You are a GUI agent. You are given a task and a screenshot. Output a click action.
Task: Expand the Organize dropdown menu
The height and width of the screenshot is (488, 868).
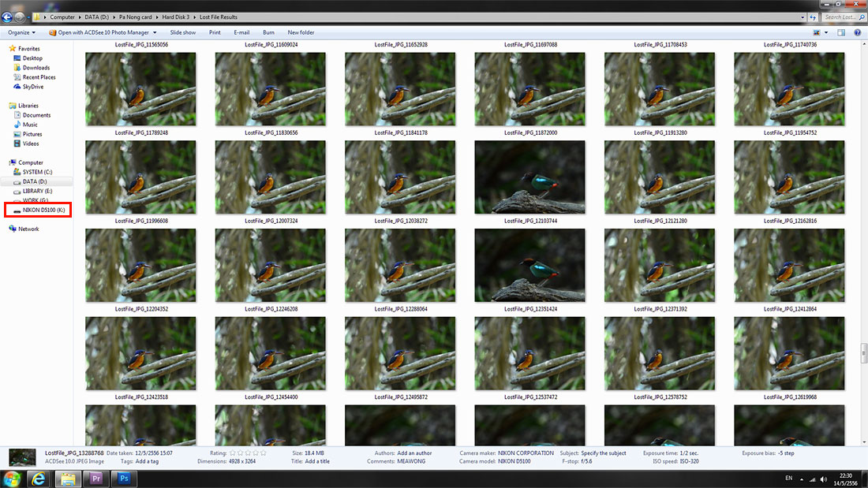[21, 32]
